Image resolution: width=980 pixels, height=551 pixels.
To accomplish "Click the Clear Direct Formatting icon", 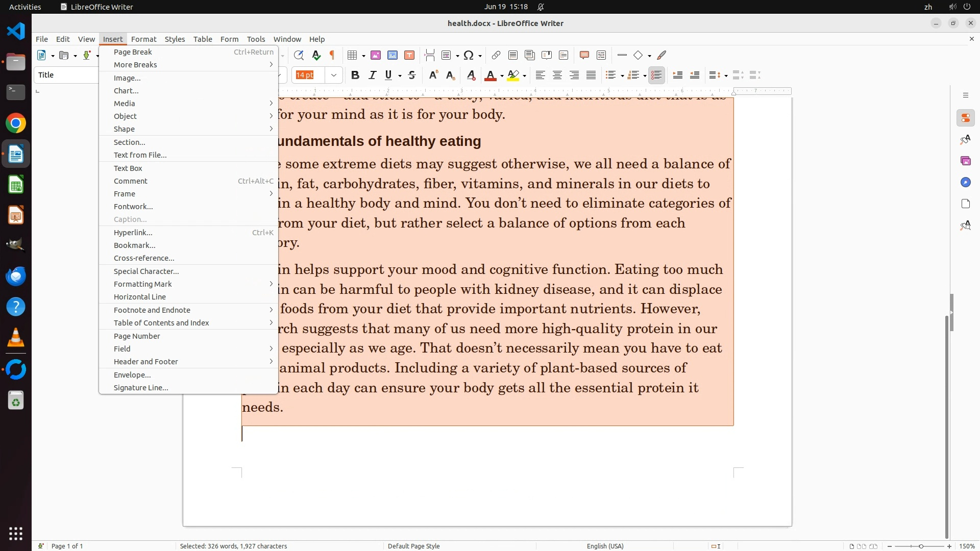I will point(471,75).
